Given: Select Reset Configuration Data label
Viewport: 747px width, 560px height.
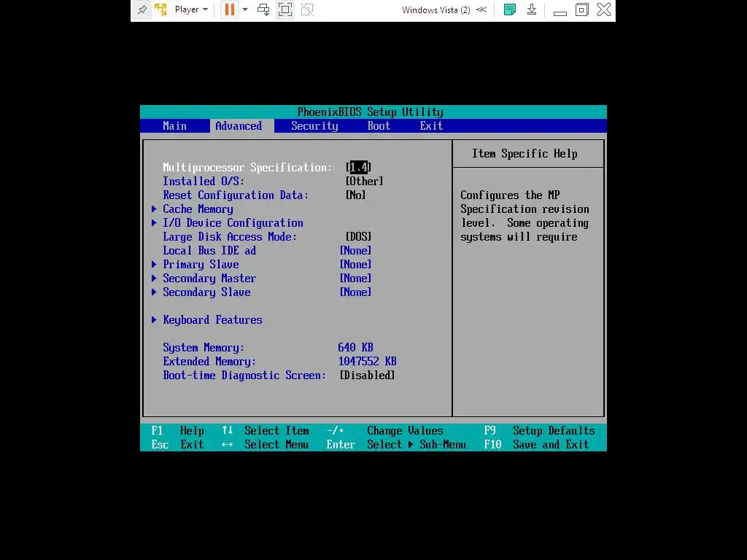Looking at the screenshot, I should [236, 195].
